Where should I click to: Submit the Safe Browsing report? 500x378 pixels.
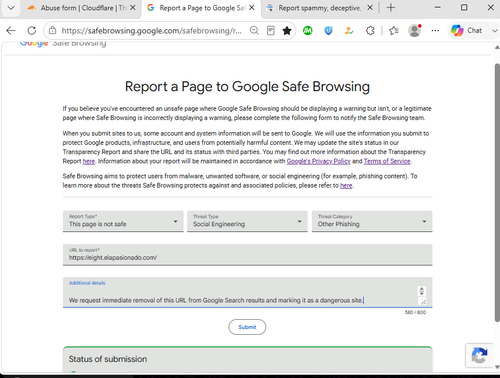[x=247, y=327]
